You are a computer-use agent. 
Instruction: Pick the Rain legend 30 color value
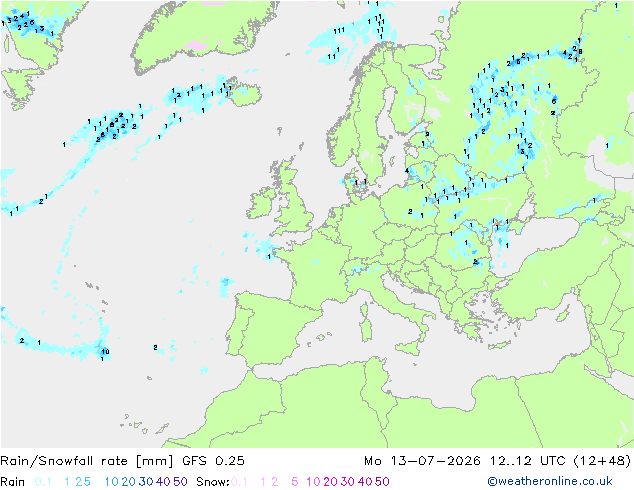(x=146, y=482)
